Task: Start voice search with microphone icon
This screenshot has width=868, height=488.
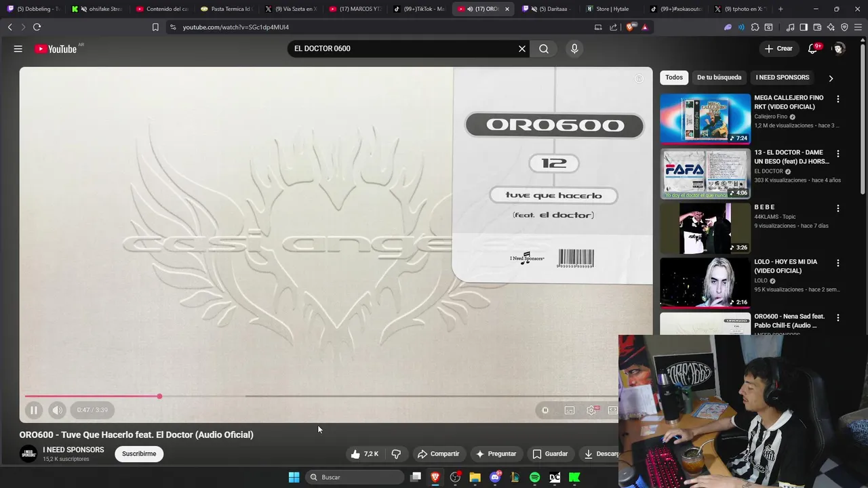Action: click(574, 49)
